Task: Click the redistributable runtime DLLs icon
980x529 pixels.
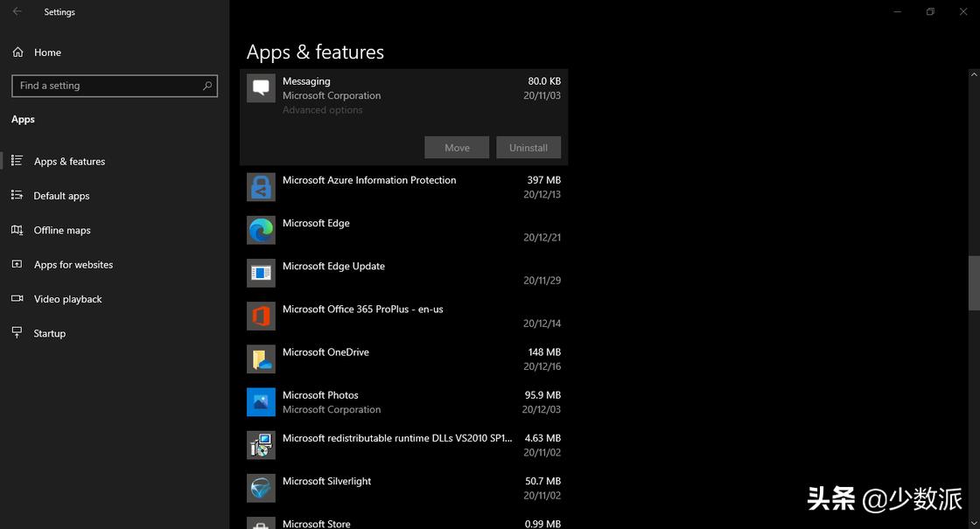Action: pyautogui.click(x=261, y=445)
